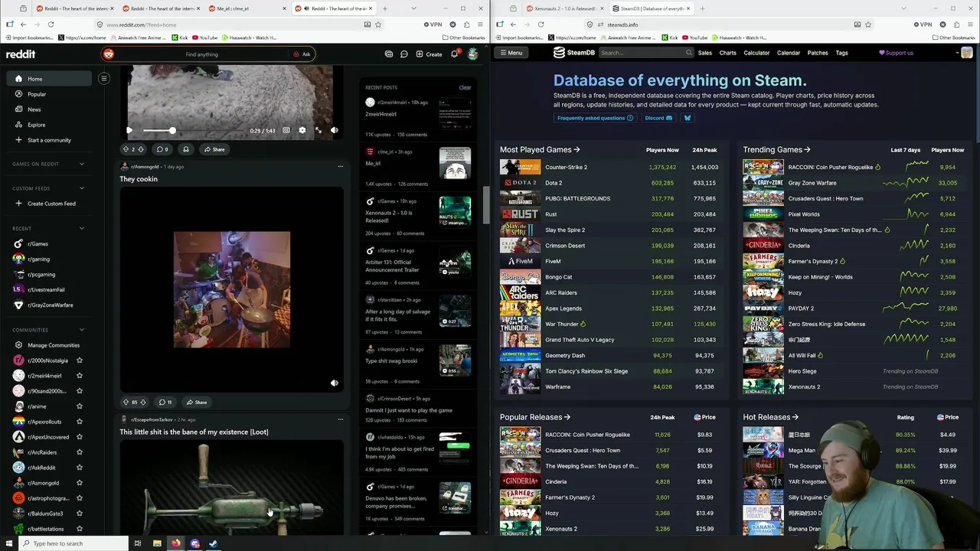This screenshot has width=980, height=551.
Task: Collapse the Recent section in sidebar
Action: [x=82, y=228]
